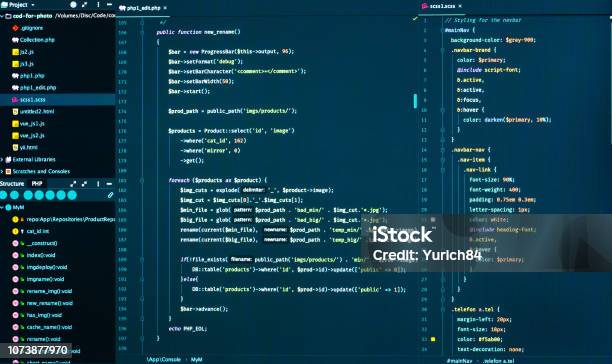Click the white color swatch in scss gutter
This screenshot has height=364, width=612.
click(x=433, y=220)
